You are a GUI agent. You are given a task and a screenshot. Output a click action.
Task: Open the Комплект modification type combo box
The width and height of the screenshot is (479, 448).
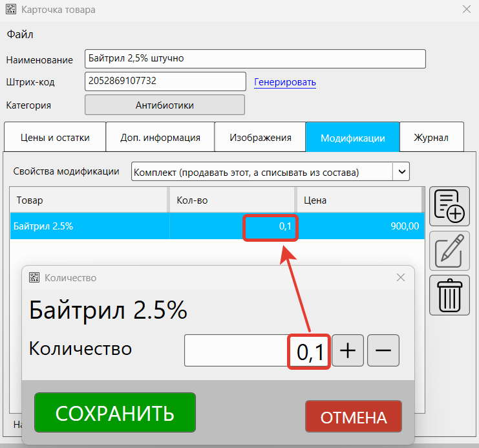(x=262, y=171)
